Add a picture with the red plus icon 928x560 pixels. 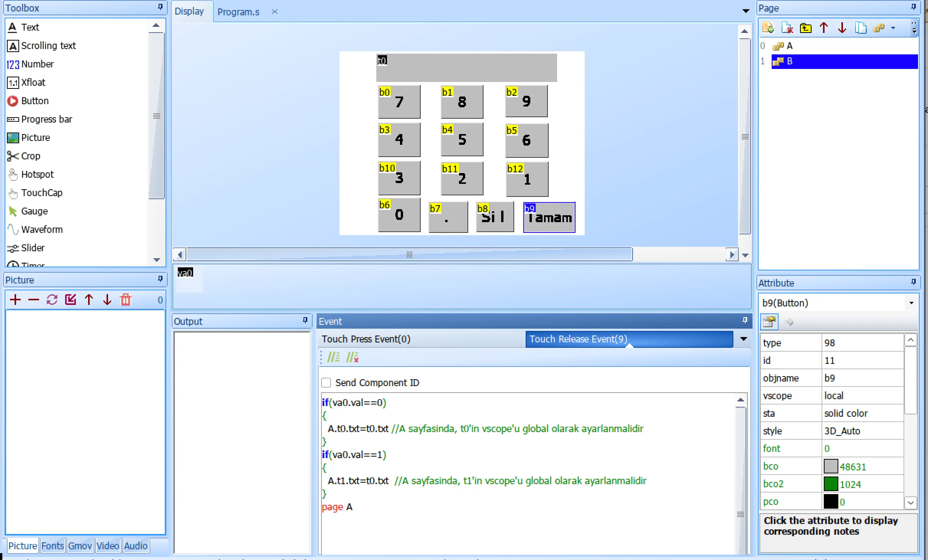point(15,300)
